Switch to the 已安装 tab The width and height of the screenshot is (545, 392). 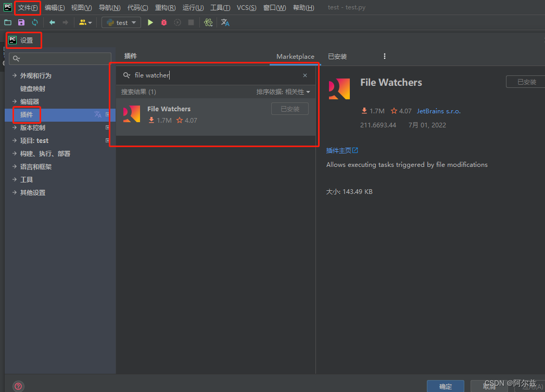point(337,56)
